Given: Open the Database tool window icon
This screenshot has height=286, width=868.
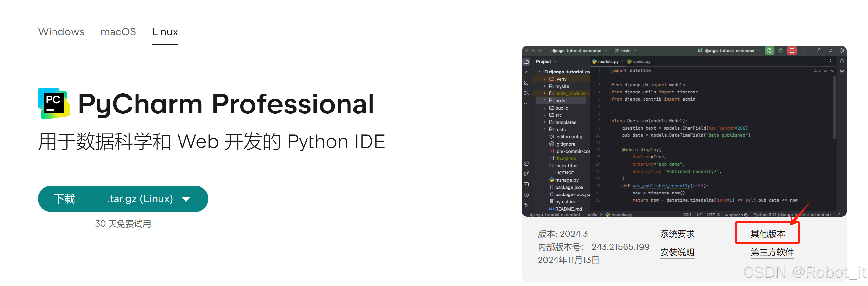Looking at the screenshot, I should tap(842, 72).
